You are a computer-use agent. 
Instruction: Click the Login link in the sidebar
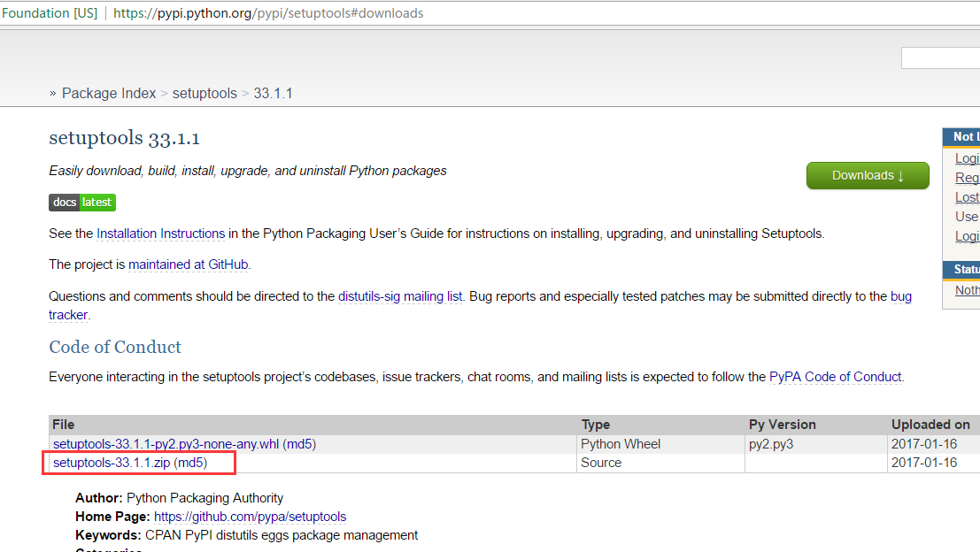967,157
